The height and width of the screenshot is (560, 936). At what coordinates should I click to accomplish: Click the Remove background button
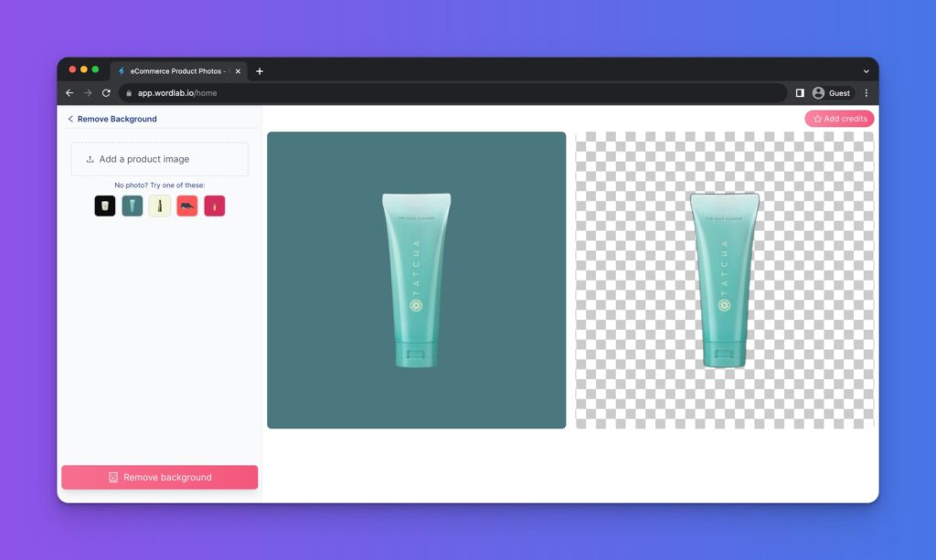(159, 476)
